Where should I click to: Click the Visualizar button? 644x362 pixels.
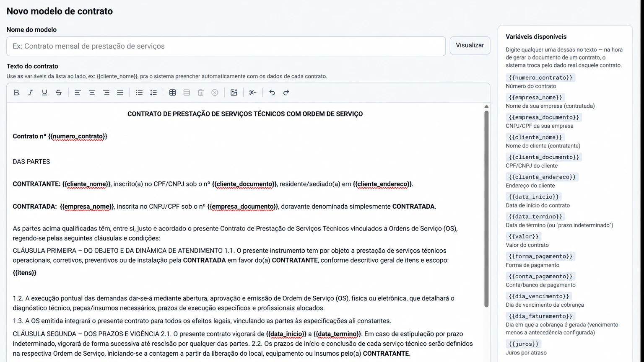pyautogui.click(x=470, y=45)
